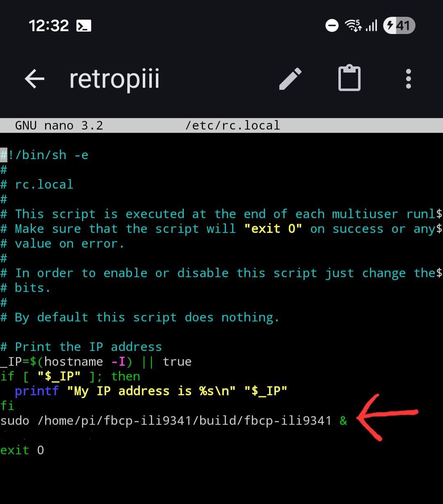Image resolution: width=443 pixels, height=504 pixels.
Task: Tap the terminal icon in status bar
Action: (x=84, y=26)
